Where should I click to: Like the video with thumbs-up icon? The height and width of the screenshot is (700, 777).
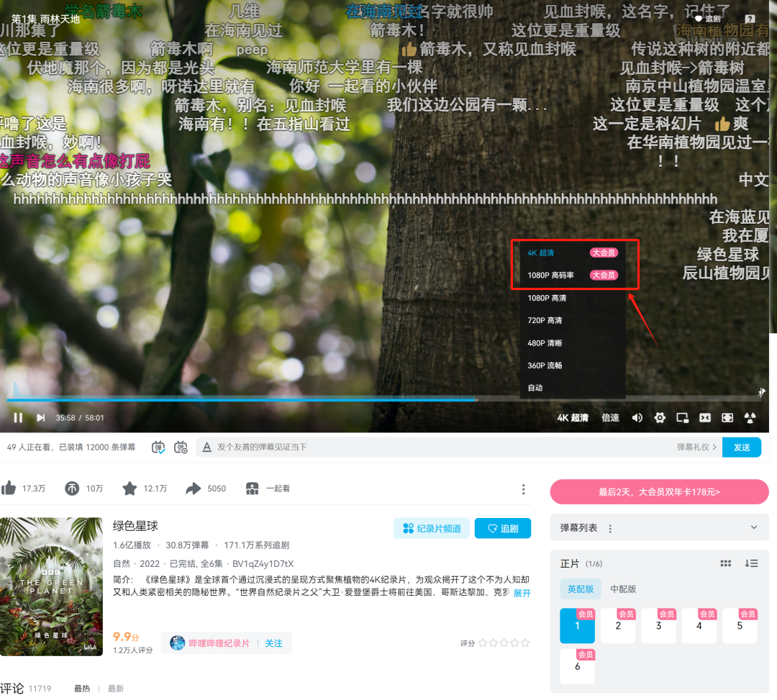click(x=9, y=488)
